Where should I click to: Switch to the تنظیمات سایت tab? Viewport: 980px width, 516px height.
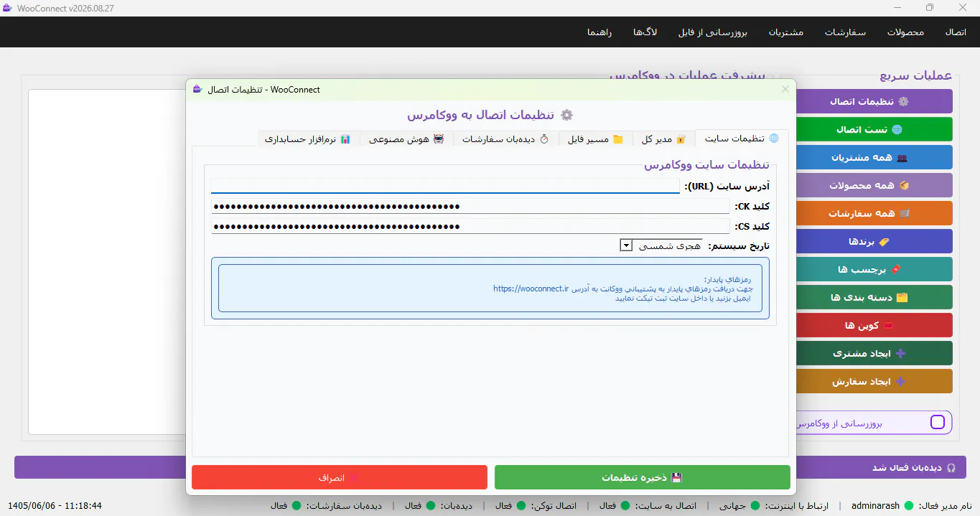pyautogui.click(x=742, y=139)
